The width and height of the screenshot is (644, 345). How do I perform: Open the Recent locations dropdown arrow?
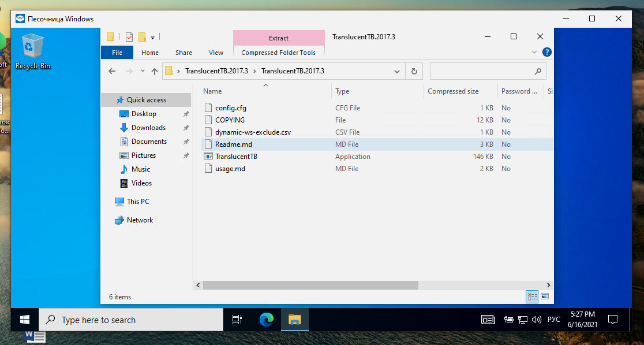point(143,71)
